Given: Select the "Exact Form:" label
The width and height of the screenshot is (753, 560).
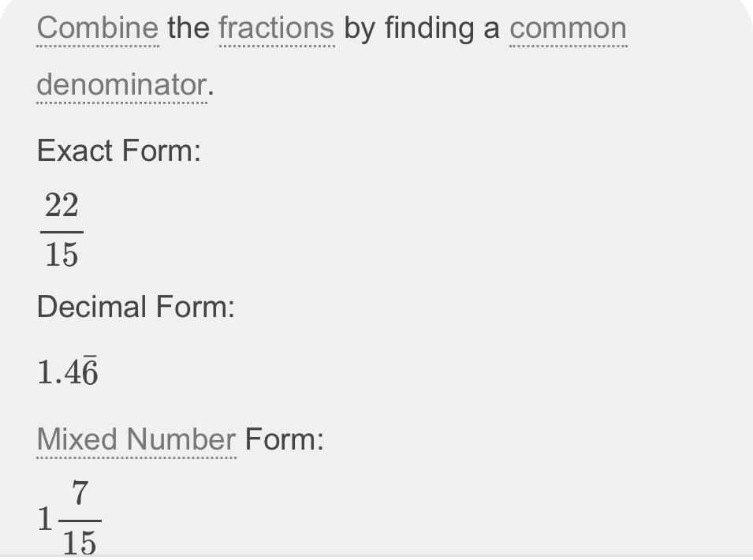Looking at the screenshot, I should point(119,151).
